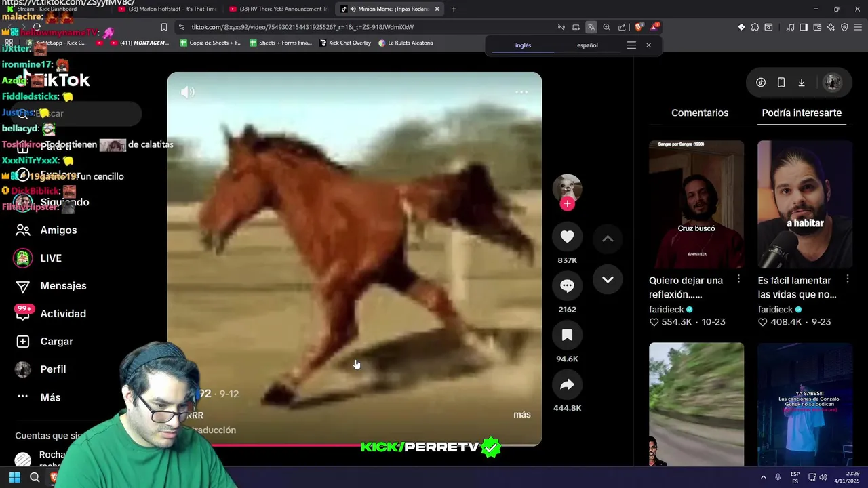Open a new browser tab
Screen dimensions: 868x488
(454, 9)
